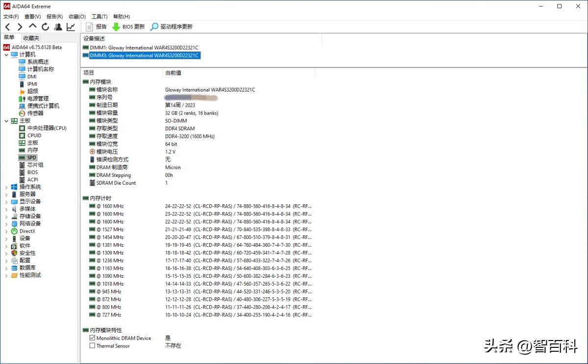Select the DIMM1 Gloway device row
588x364 pixels.
coord(141,48)
